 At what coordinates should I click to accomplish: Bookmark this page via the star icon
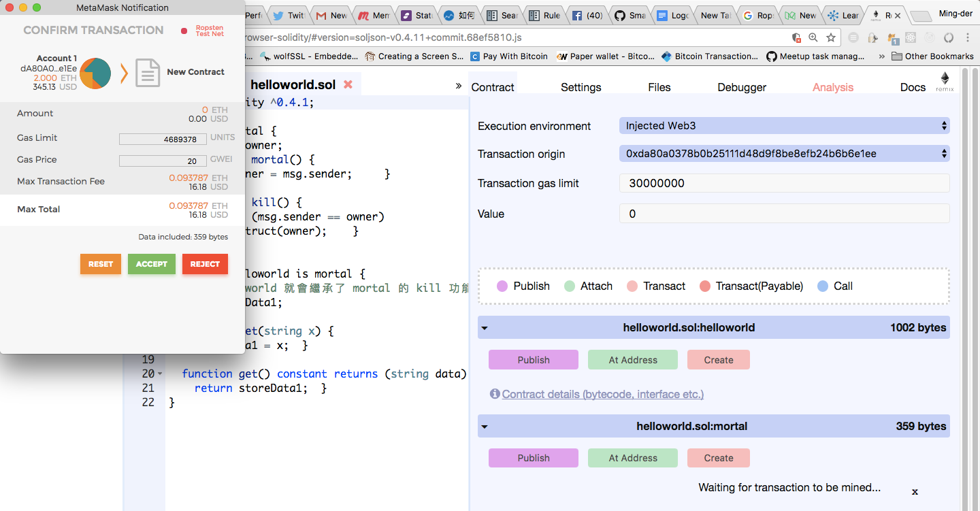pyautogui.click(x=831, y=37)
